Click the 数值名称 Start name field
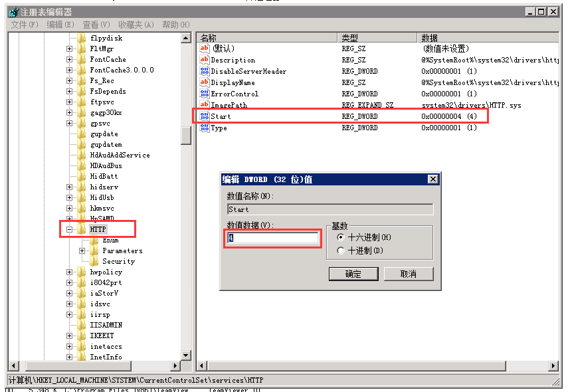Viewport: 568px width, 392px height. click(x=330, y=209)
